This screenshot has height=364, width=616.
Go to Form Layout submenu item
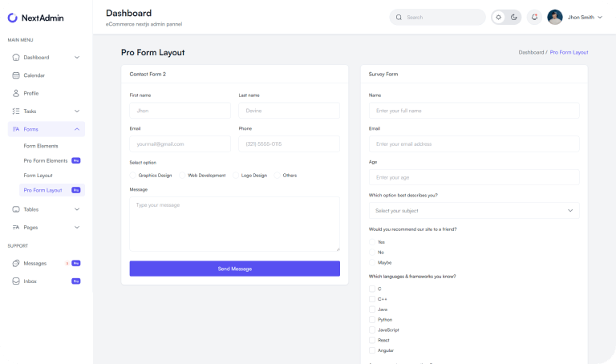pos(38,175)
